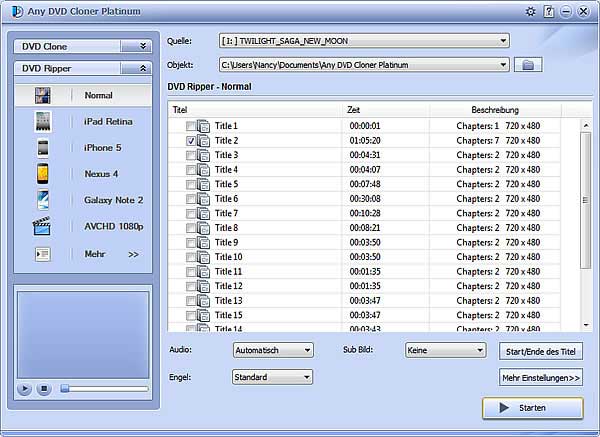Click Start/Ende des Titel button

541,351
